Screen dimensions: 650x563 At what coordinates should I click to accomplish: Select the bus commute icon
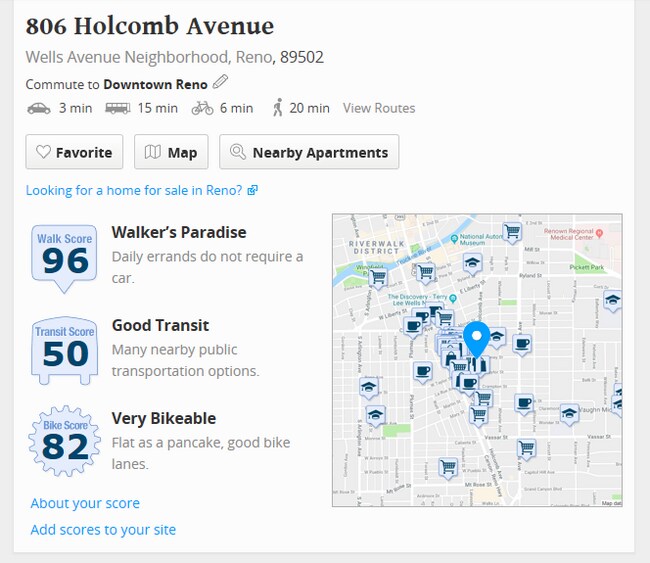click(117, 108)
